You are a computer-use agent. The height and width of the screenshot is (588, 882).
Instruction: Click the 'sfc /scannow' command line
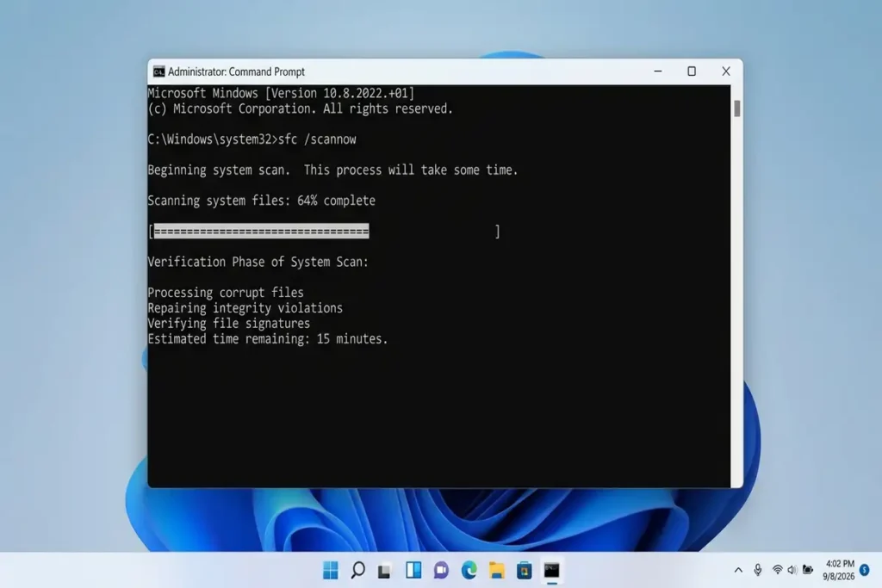[252, 139]
